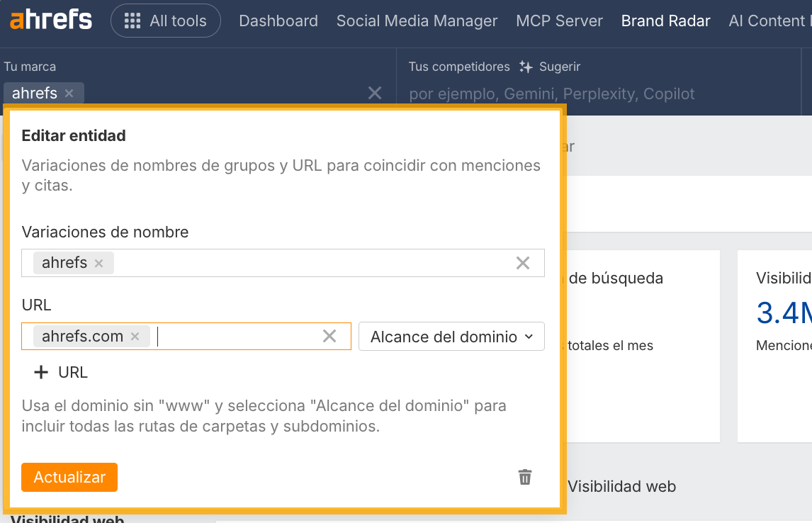
Task: Remove the ahrefs tag under Tu marca
Action: pyautogui.click(x=69, y=93)
